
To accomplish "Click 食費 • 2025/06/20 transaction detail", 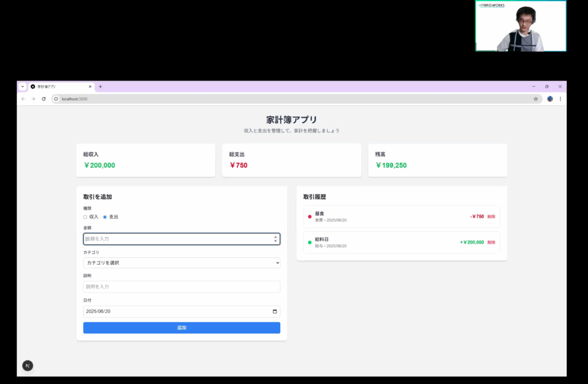I will [x=331, y=220].
